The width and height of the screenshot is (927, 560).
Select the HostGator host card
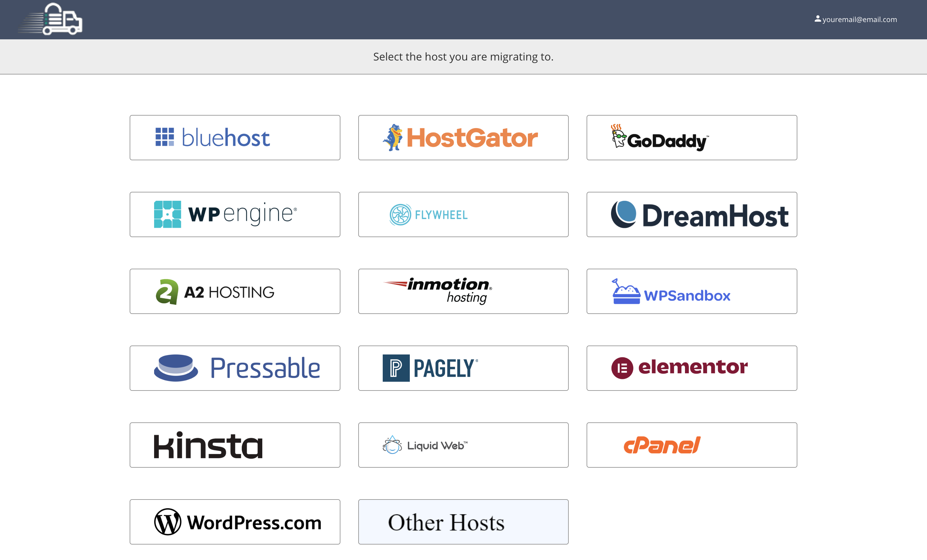[x=463, y=138]
